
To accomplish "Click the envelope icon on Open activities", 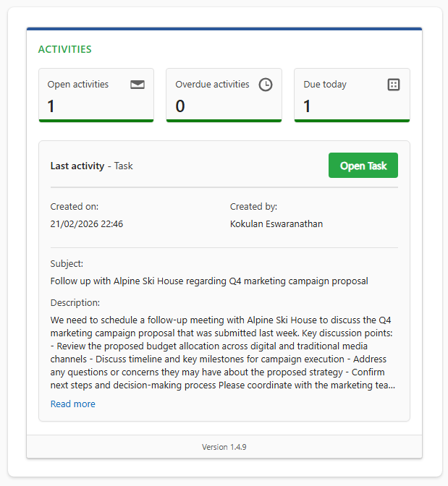I will (138, 85).
